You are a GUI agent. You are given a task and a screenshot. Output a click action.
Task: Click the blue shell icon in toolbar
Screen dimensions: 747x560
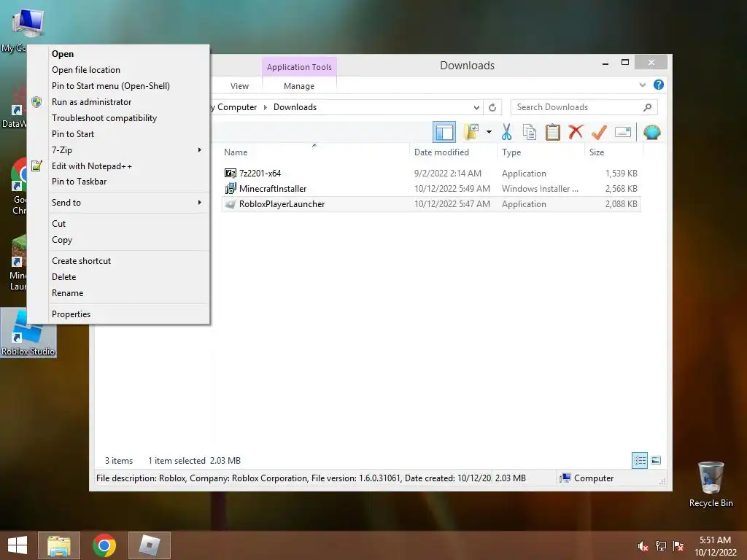[651, 132]
